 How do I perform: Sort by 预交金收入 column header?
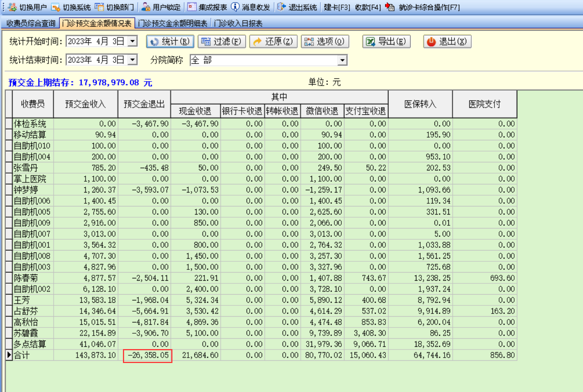point(85,104)
